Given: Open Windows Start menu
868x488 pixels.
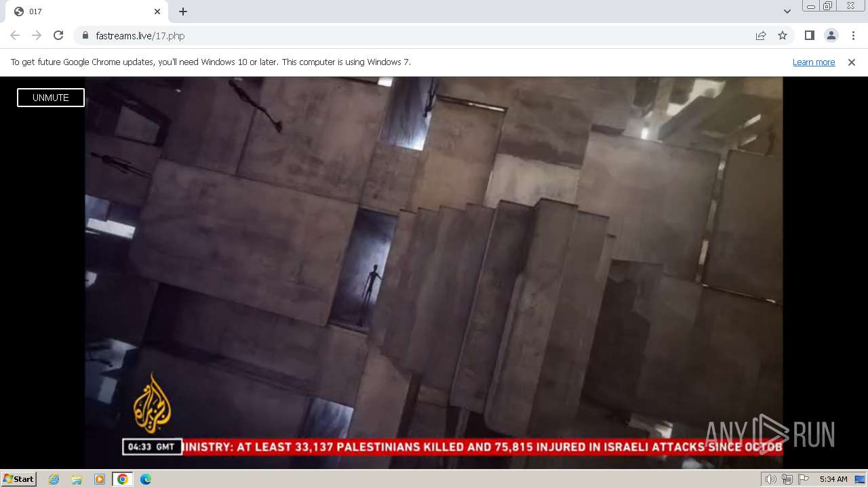Looking at the screenshot, I should (x=19, y=479).
